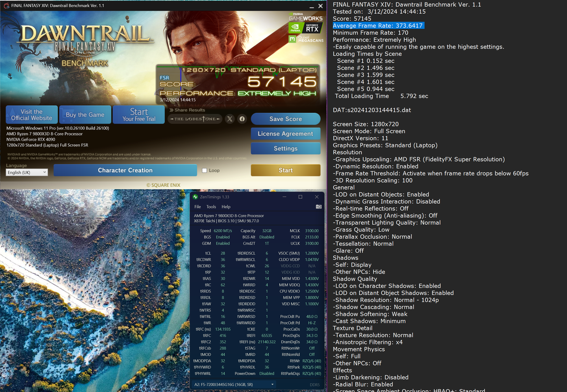Click DAT:s20241203144415.dat file name text
Viewport: 567px width, 392px height.
pos(372,110)
